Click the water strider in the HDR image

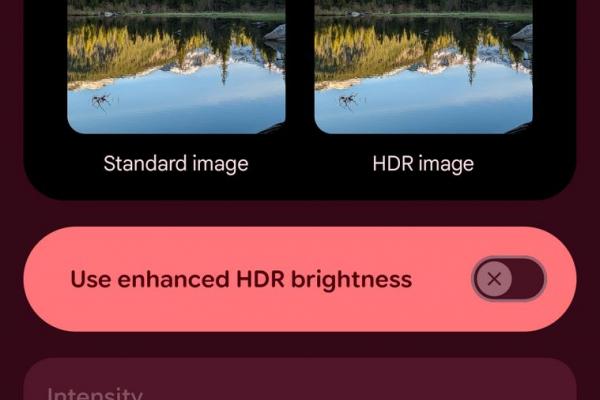point(349,101)
